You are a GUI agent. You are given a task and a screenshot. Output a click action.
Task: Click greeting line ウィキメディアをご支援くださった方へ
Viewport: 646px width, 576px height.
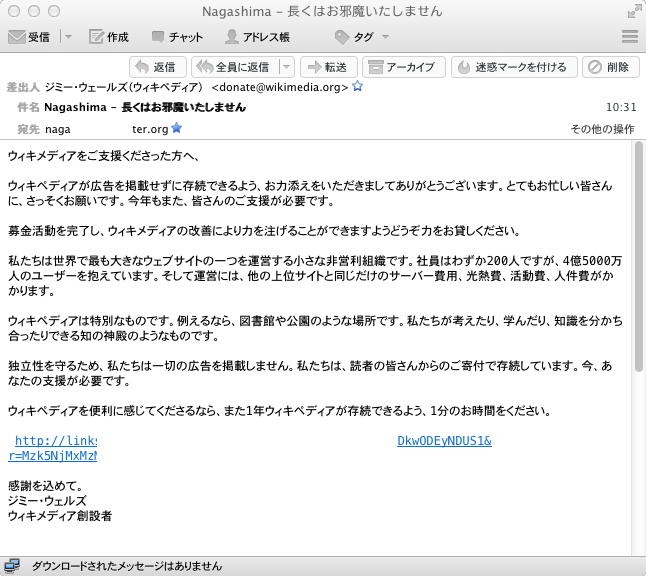click(103, 156)
